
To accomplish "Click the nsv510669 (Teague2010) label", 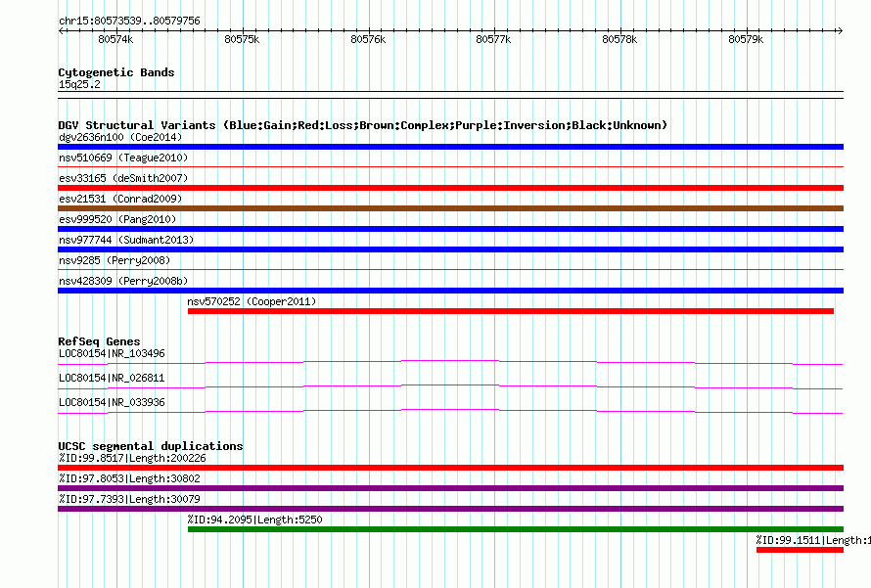I will click(x=123, y=158).
